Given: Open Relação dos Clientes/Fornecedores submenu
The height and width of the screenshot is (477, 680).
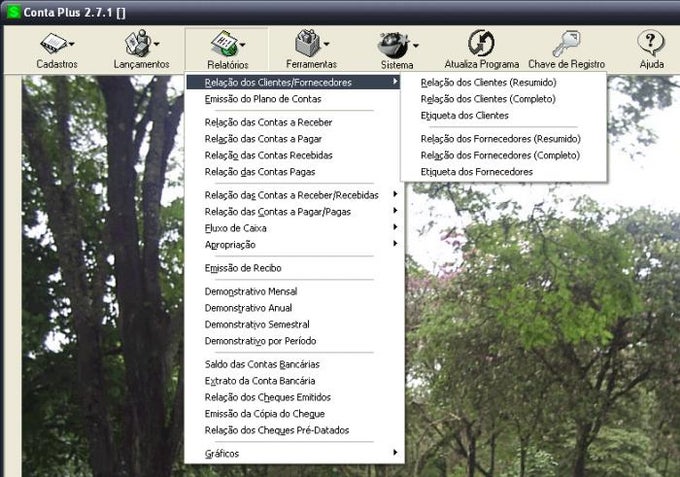Looking at the screenshot, I should pyautogui.click(x=293, y=82).
